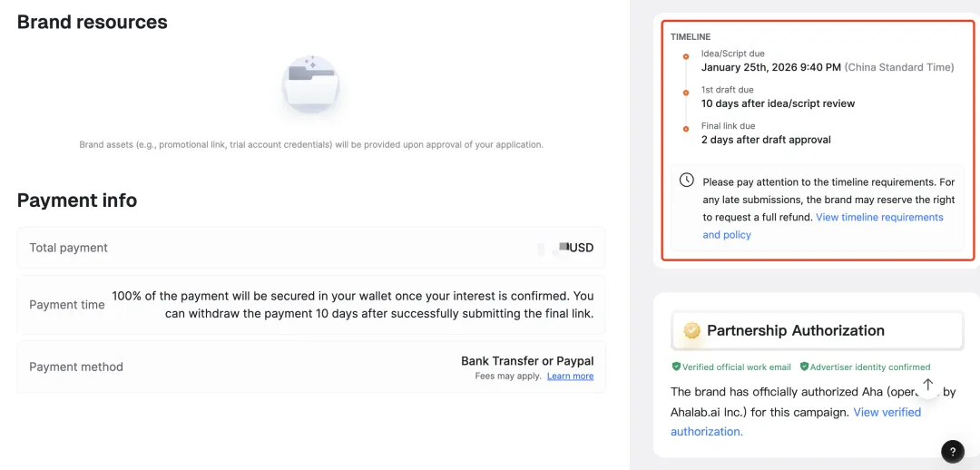
Task: Select the 1st draft due timeline dot
Action: point(686,93)
